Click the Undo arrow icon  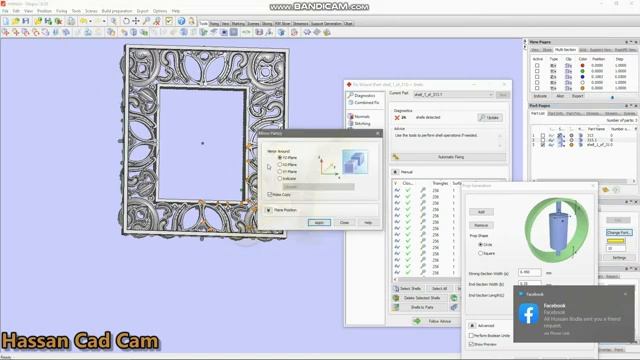pos(84,21)
